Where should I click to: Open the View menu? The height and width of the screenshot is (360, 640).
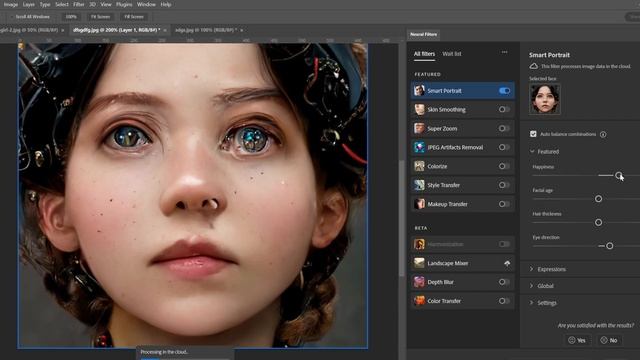(106, 4)
